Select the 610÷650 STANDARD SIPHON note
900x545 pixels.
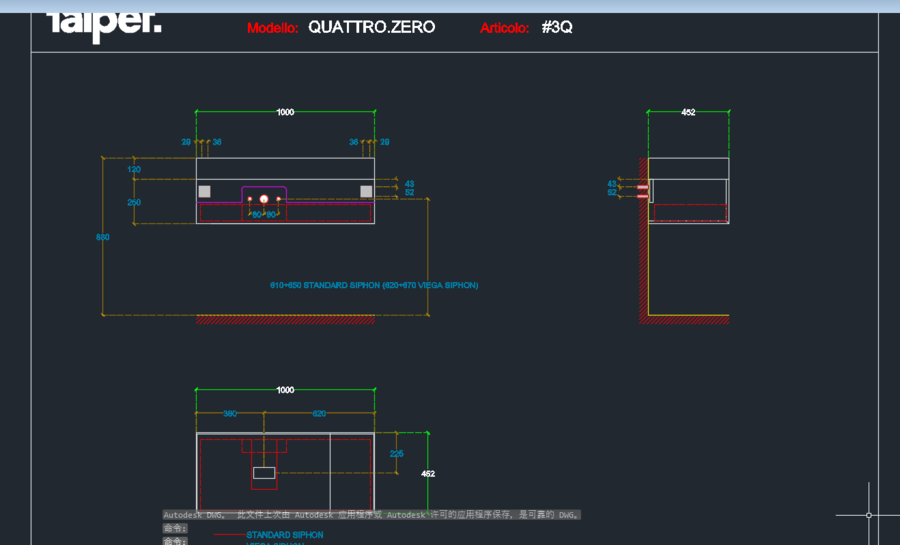[374, 285]
